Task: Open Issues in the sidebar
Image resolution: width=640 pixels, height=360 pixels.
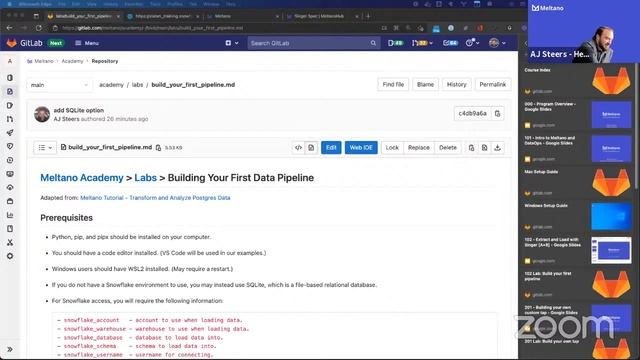Action: pyautogui.click(x=10, y=105)
